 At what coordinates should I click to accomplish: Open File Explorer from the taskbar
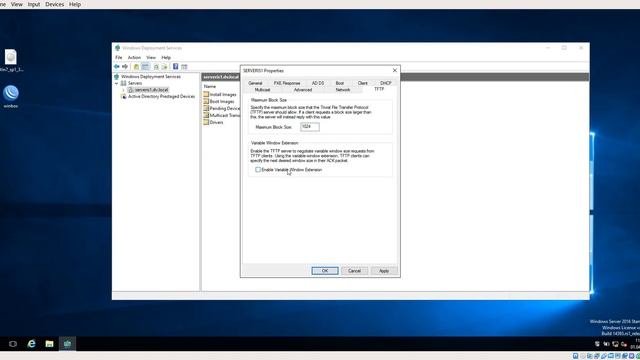coord(49,344)
